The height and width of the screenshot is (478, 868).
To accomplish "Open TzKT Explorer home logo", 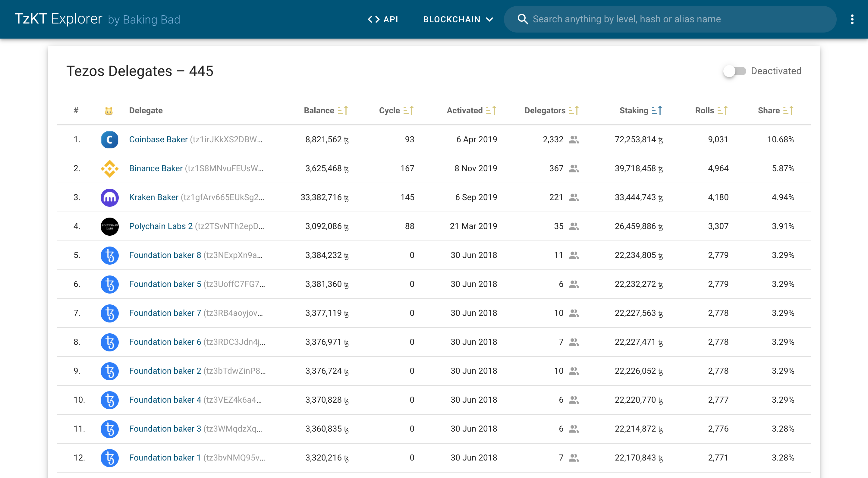I will (x=58, y=19).
